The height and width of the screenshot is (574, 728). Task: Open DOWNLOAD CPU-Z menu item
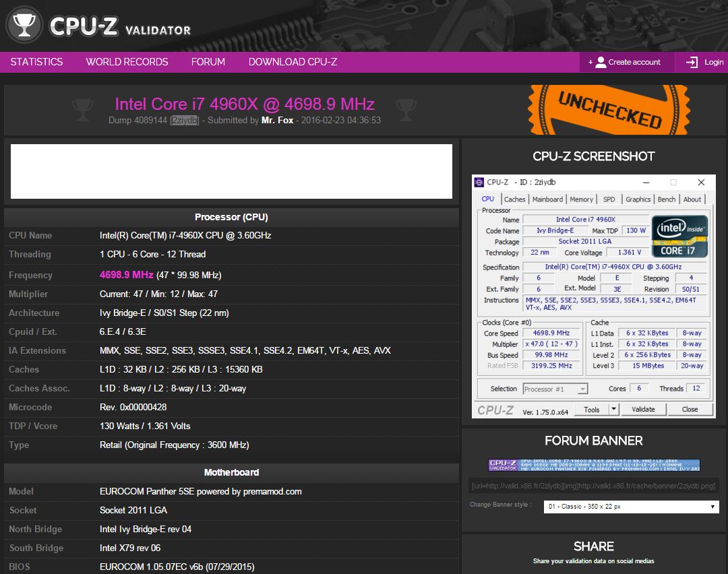click(293, 62)
